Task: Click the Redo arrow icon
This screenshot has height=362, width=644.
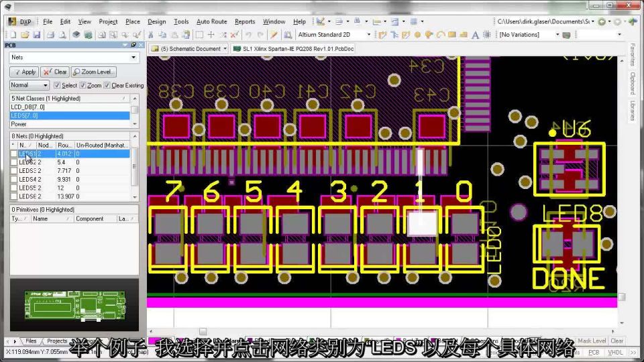Action: click(260, 35)
